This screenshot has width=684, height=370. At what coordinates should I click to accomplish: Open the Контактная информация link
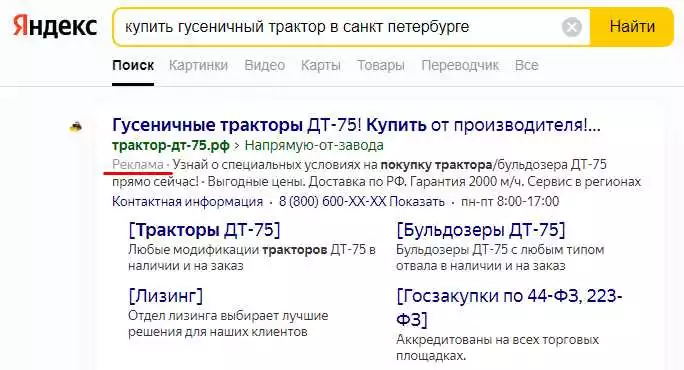pos(188,202)
